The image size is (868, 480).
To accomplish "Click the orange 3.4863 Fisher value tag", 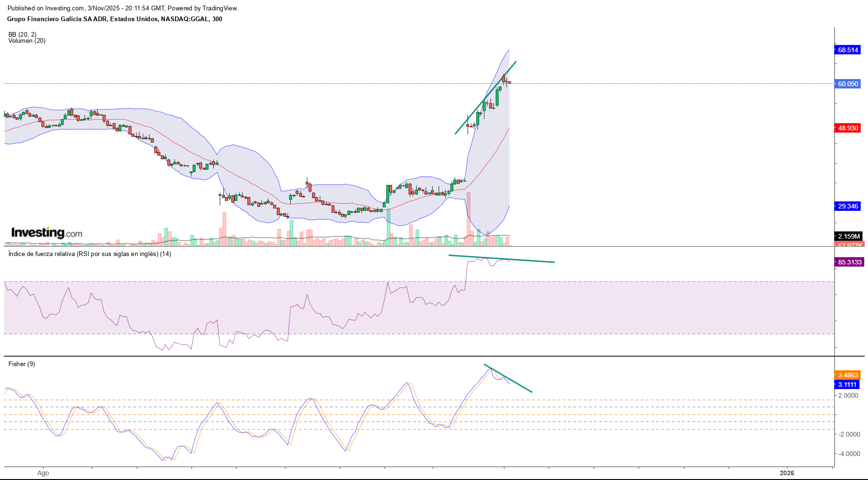I will [848, 375].
